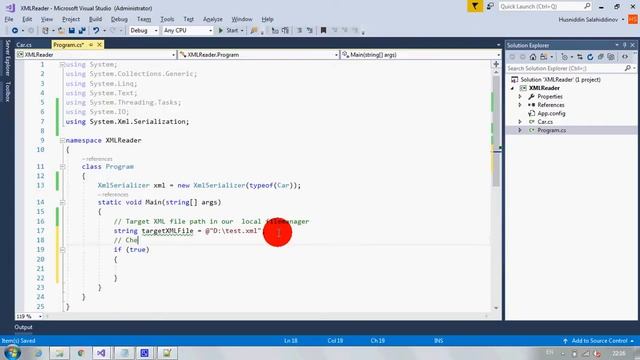640x360 pixels.
Task: Click the Save All toolbar icon
Action: click(x=82, y=31)
